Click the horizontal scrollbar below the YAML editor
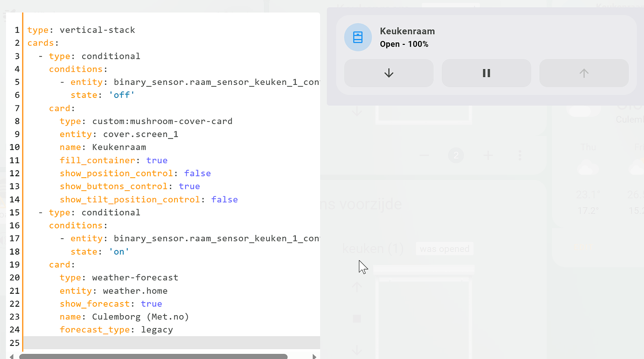Screen dimensions: 644x359 click(154, 355)
